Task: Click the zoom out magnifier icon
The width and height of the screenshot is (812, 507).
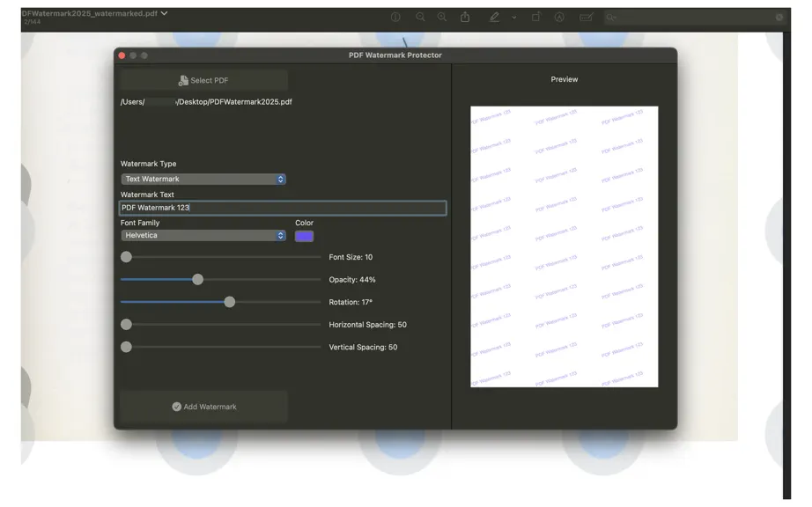Action: pyautogui.click(x=420, y=17)
